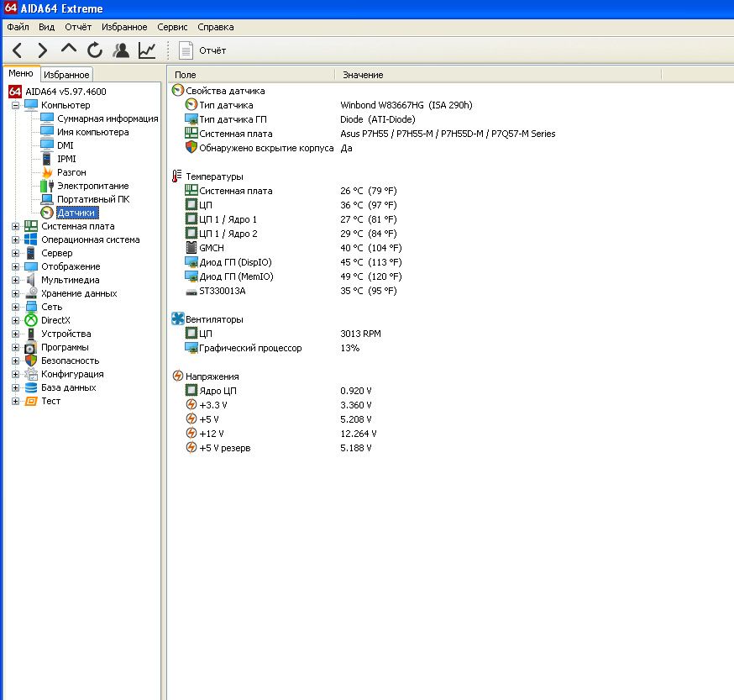The width and height of the screenshot is (734, 700).
Task: Open the Файл menu
Action: 18,27
